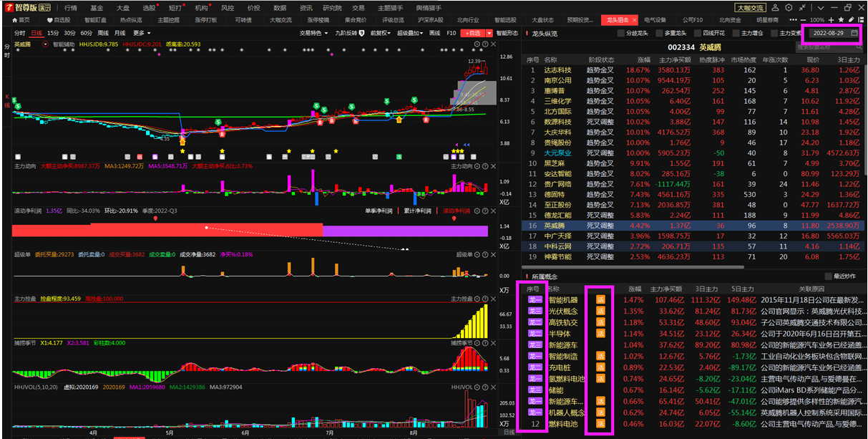Switch to the 涨停打板 tab
Image resolution: width=868 pixels, height=439 pixels.
click(x=205, y=20)
